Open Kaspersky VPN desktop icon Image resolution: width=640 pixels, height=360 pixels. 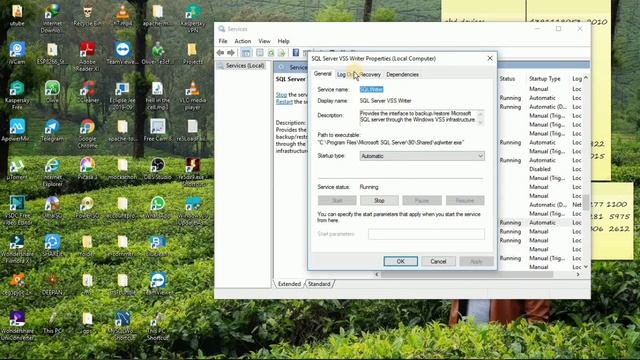click(193, 18)
